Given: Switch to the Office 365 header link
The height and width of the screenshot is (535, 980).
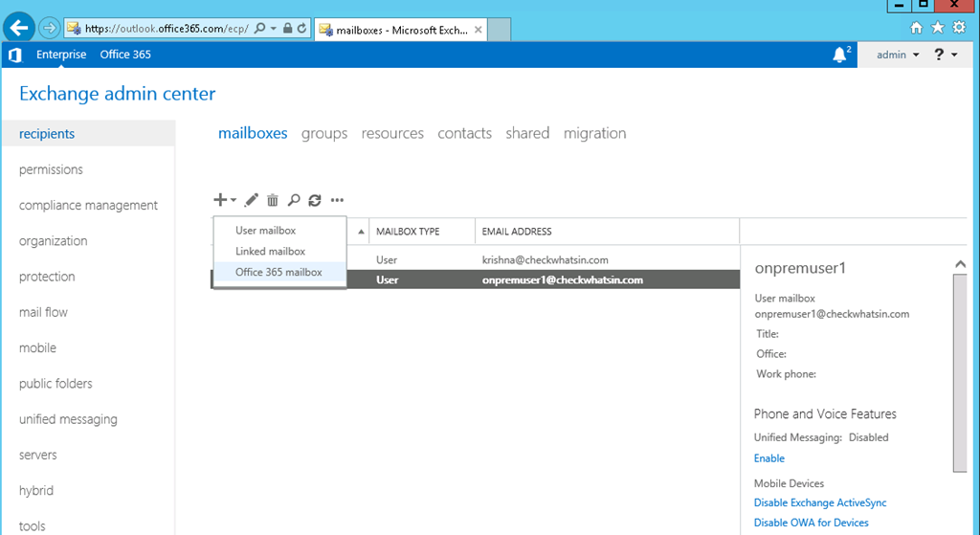Looking at the screenshot, I should [x=125, y=55].
